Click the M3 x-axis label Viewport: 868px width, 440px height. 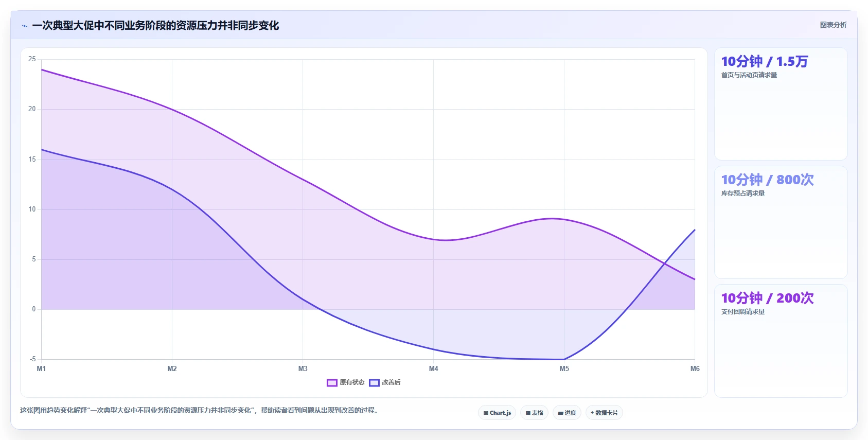point(303,368)
